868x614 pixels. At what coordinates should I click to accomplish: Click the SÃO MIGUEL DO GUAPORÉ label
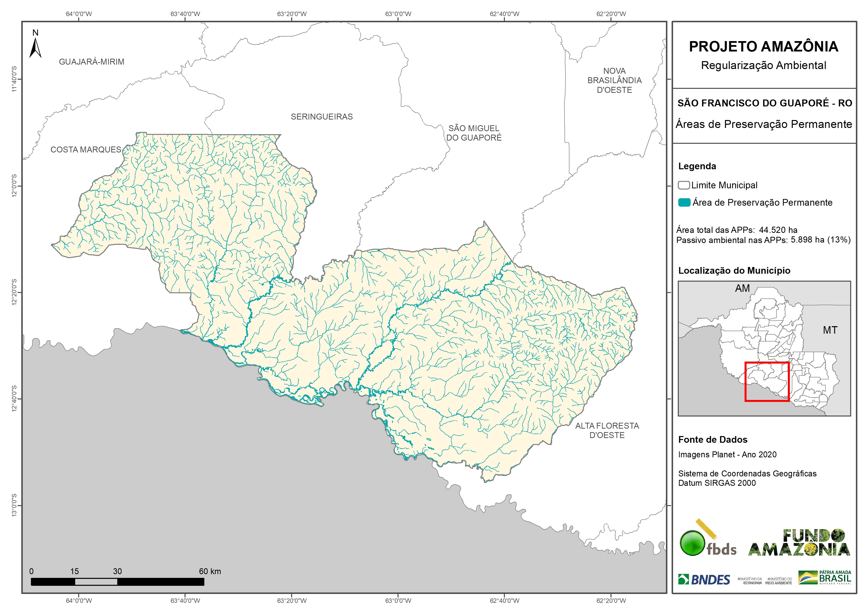click(474, 133)
